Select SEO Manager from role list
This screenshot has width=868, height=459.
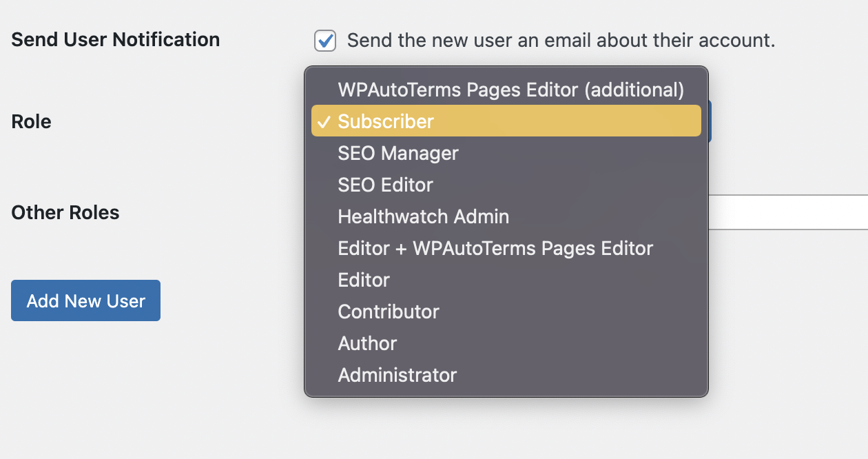[x=397, y=153]
